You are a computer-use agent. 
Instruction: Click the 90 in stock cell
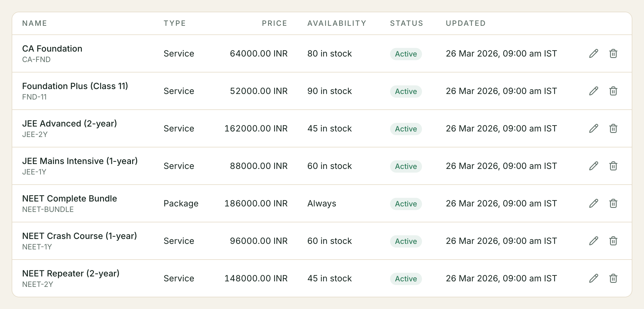(x=330, y=91)
